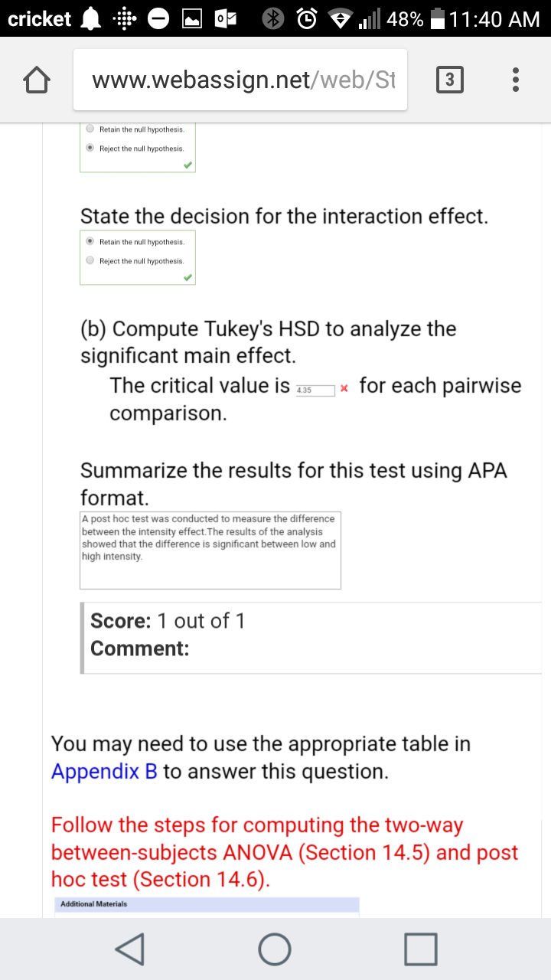Tap the battery indicator in status bar

coord(438,19)
